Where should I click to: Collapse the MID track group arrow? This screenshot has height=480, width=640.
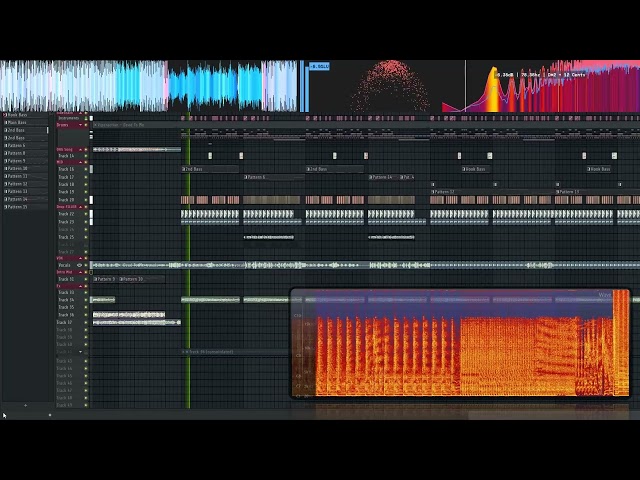click(x=80, y=162)
